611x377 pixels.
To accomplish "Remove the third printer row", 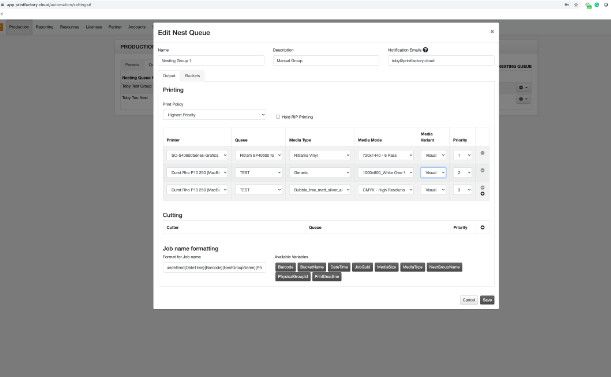I will 482,188.
